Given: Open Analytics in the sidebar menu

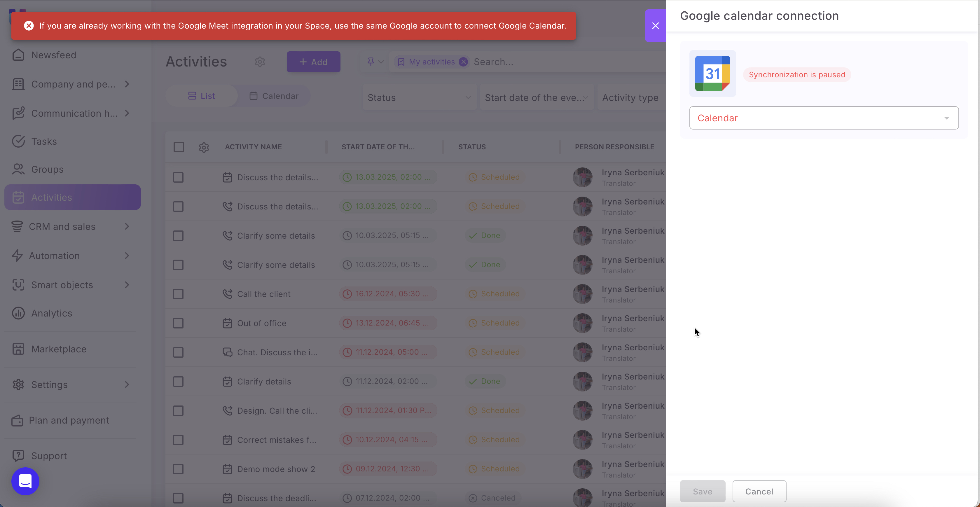Looking at the screenshot, I should click(x=51, y=313).
